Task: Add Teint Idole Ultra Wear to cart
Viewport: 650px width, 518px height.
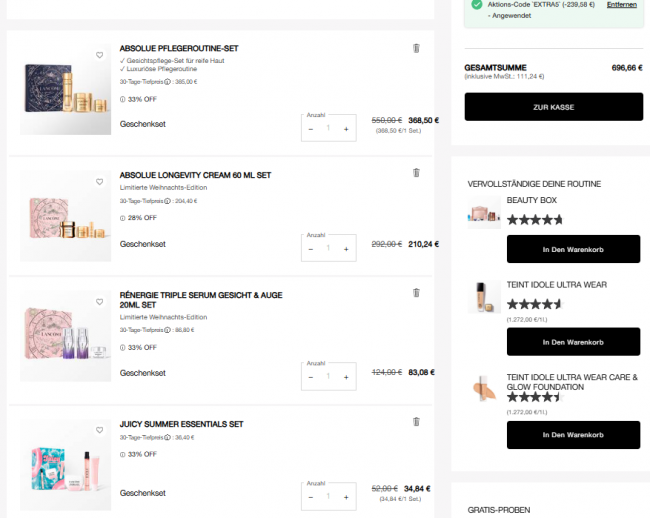Action: pyautogui.click(x=573, y=342)
